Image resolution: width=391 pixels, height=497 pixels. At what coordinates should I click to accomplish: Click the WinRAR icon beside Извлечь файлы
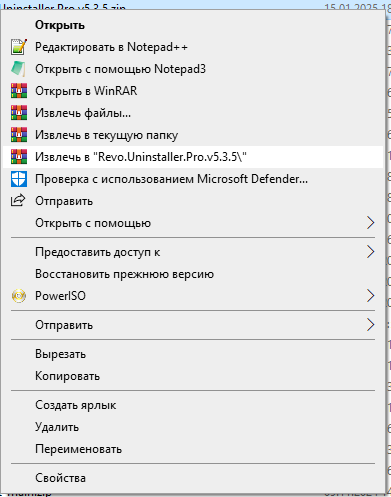(19, 113)
